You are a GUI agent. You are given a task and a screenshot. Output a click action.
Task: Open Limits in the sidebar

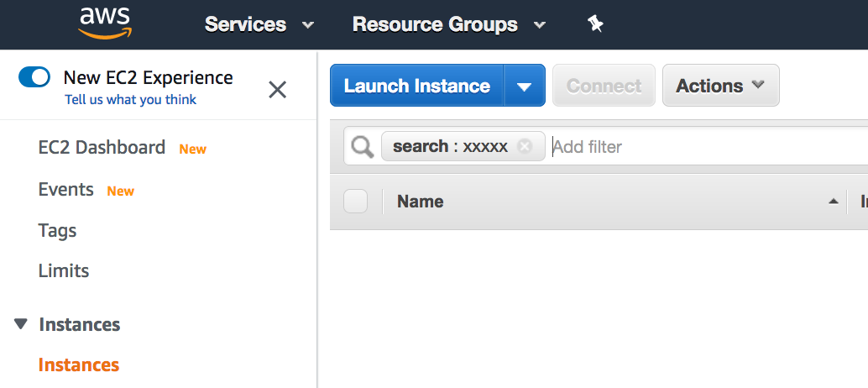click(x=64, y=270)
